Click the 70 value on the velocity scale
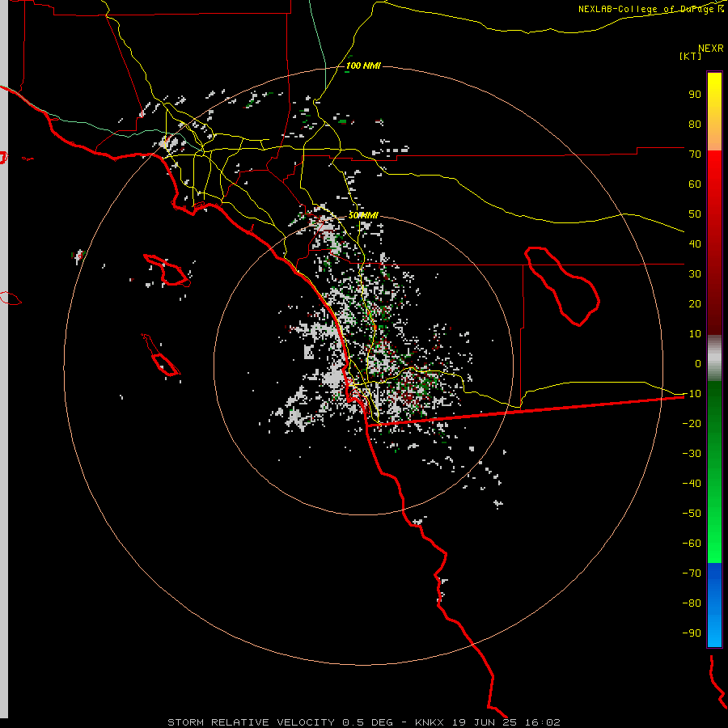The height and width of the screenshot is (728, 728). tap(695, 154)
